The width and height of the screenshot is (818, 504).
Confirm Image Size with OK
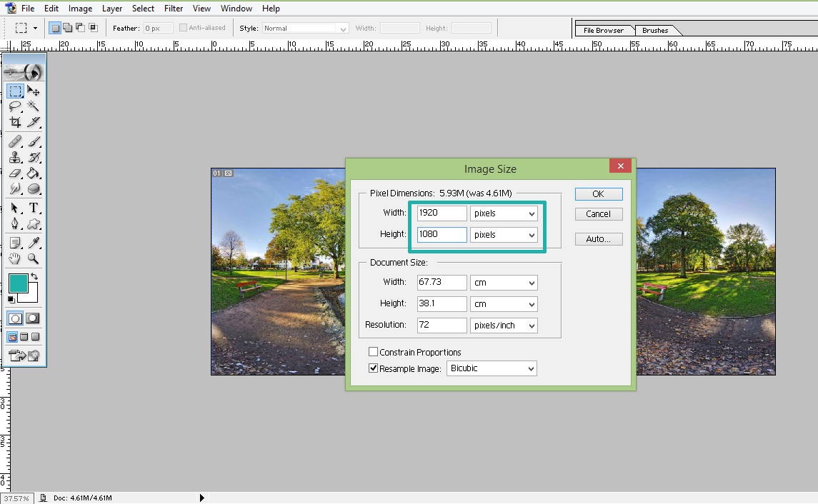[x=599, y=194]
